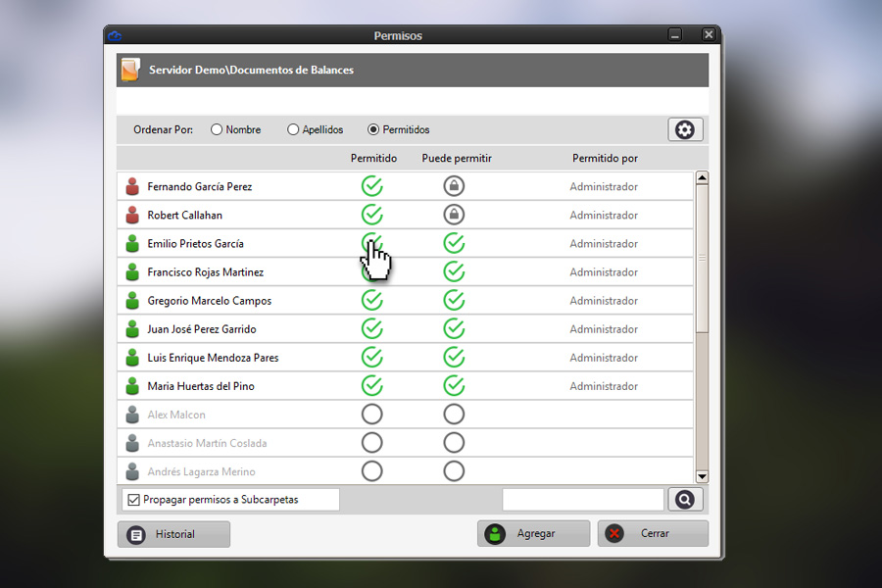Select Apellidos sort radio button
The height and width of the screenshot is (588, 882).
coord(293,130)
